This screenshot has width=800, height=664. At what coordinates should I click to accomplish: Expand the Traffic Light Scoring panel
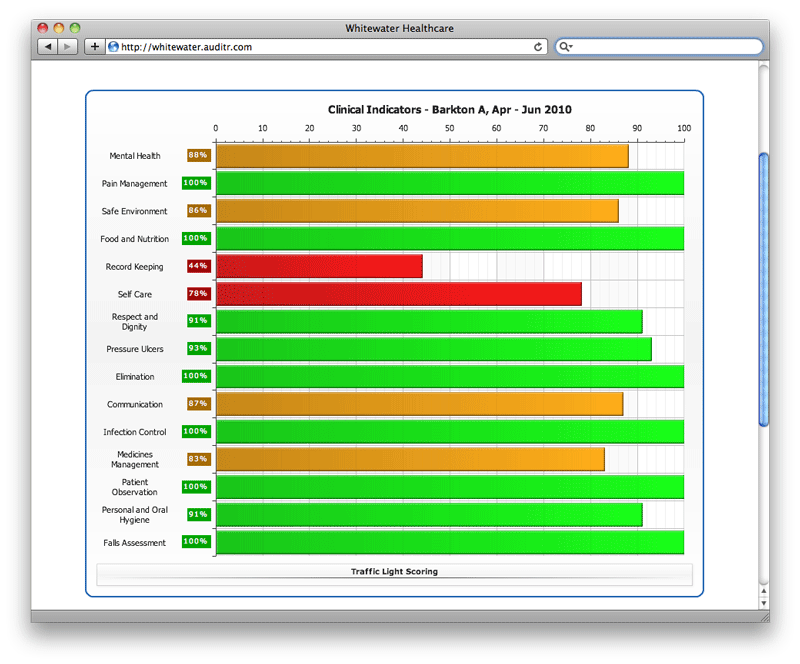click(394, 572)
